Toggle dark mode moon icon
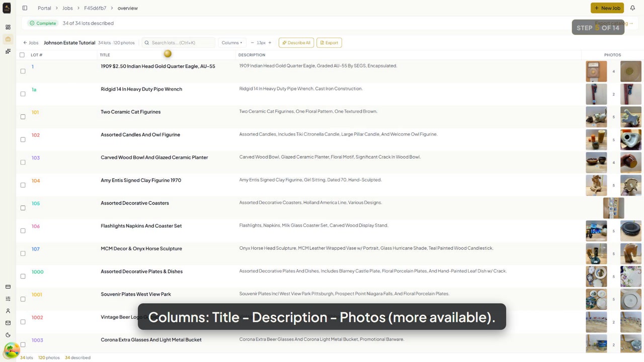Viewport: 644px width, 362px height. [x=8, y=335]
